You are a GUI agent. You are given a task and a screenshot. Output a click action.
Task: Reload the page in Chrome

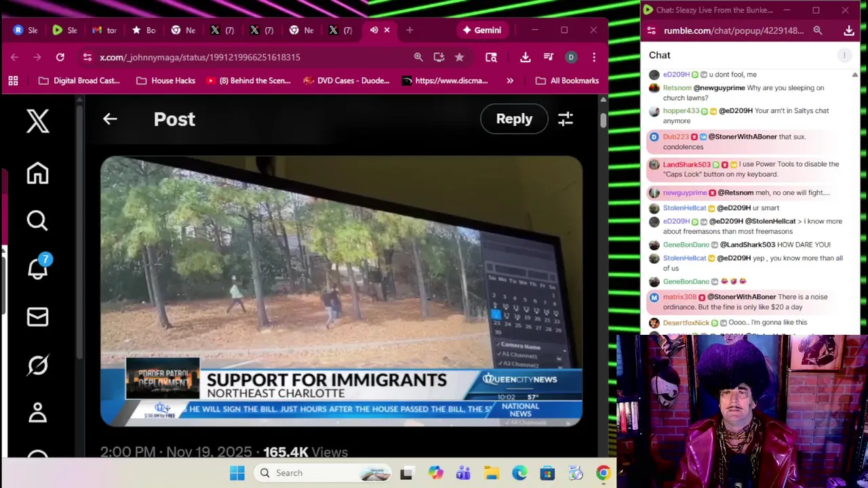(x=60, y=58)
